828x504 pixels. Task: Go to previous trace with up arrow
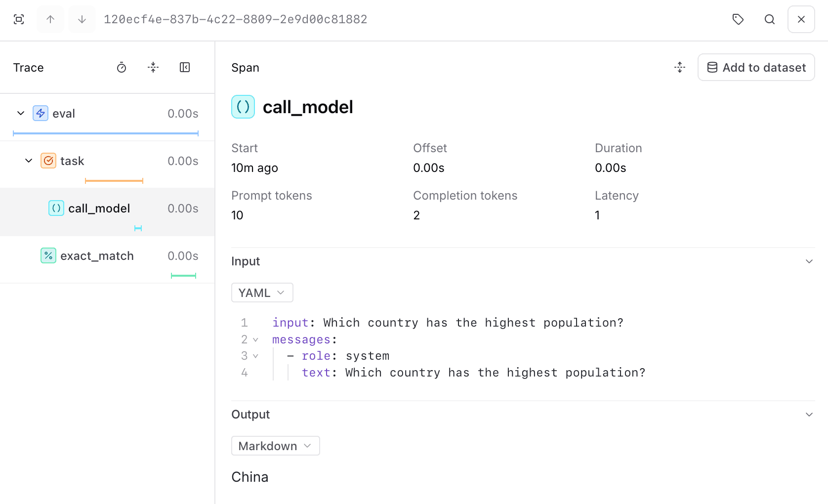point(50,19)
